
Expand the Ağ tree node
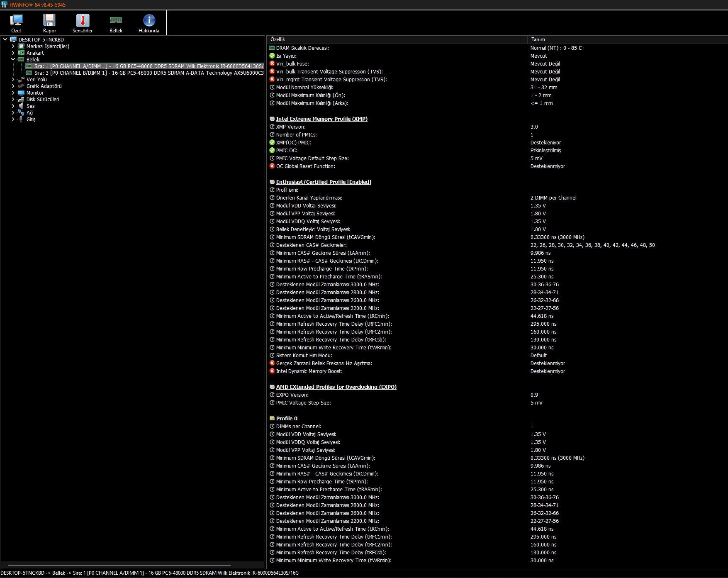[13, 113]
